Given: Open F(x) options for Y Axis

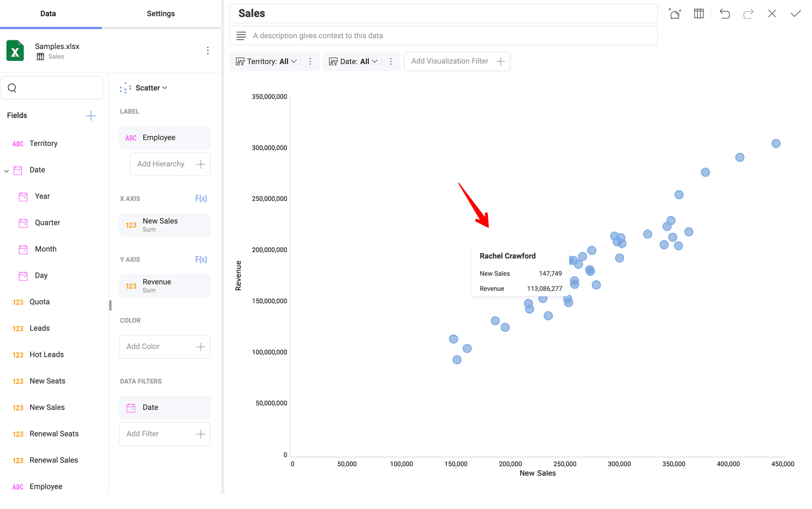Looking at the screenshot, I should click(x=201, y=260).
